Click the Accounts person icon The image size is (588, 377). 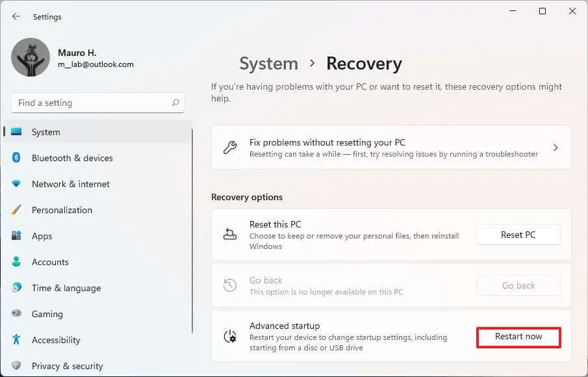pos(16,262)
